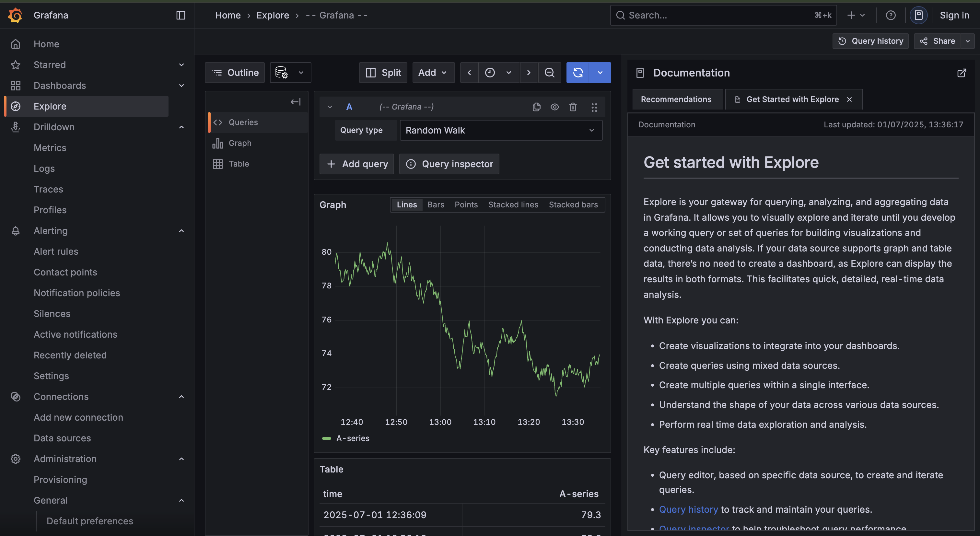Grab the query A drag handle

point(594,107)
